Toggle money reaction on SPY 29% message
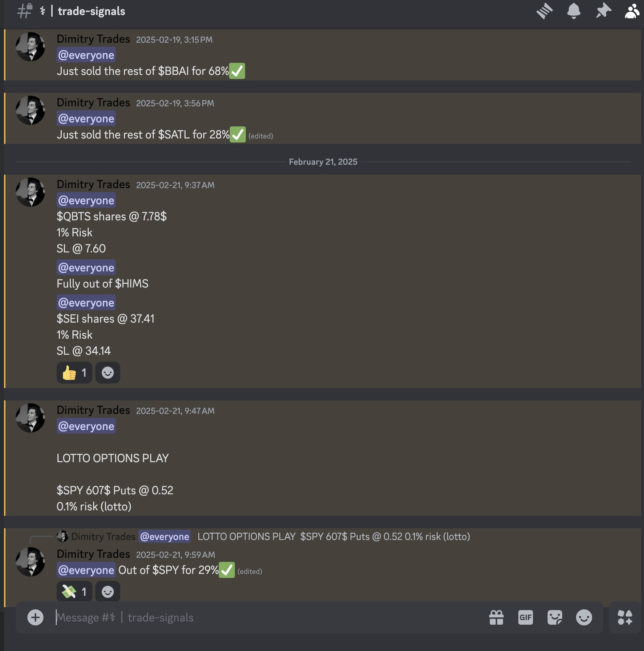The height and width of the screenshot is (651, 644). click(75, 591)
